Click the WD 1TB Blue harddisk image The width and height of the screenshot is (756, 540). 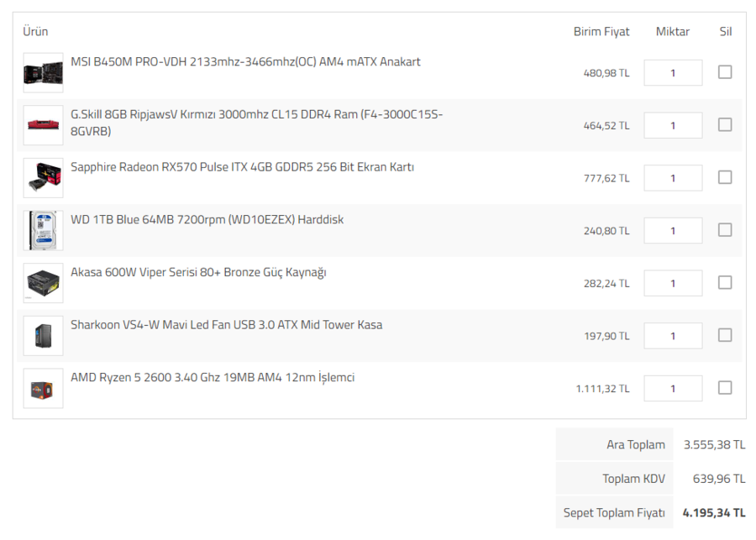(x=43, y=230)
